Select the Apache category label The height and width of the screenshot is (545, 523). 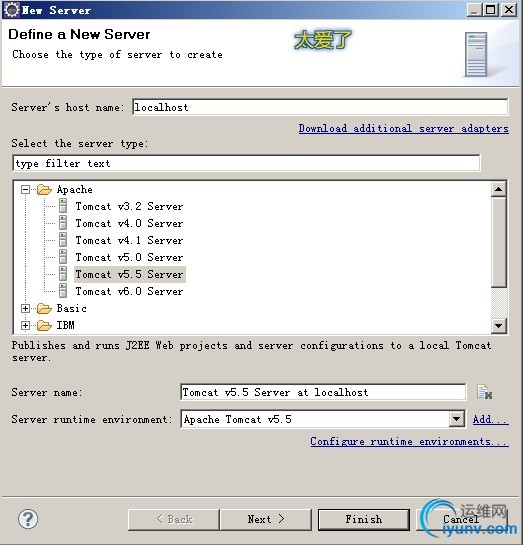coord(74,189)
